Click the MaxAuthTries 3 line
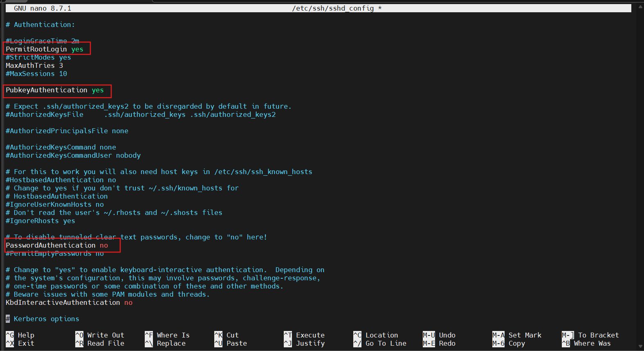 [x=34, y=65]
